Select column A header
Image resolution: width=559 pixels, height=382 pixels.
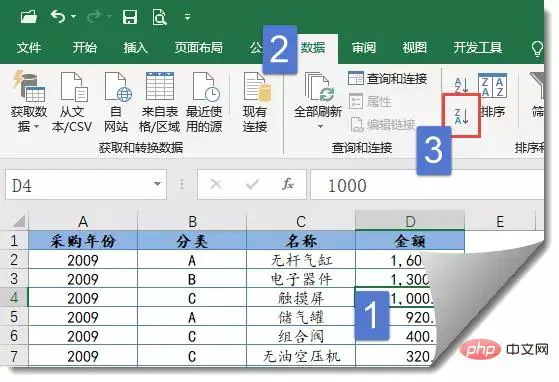click(83, 221)
